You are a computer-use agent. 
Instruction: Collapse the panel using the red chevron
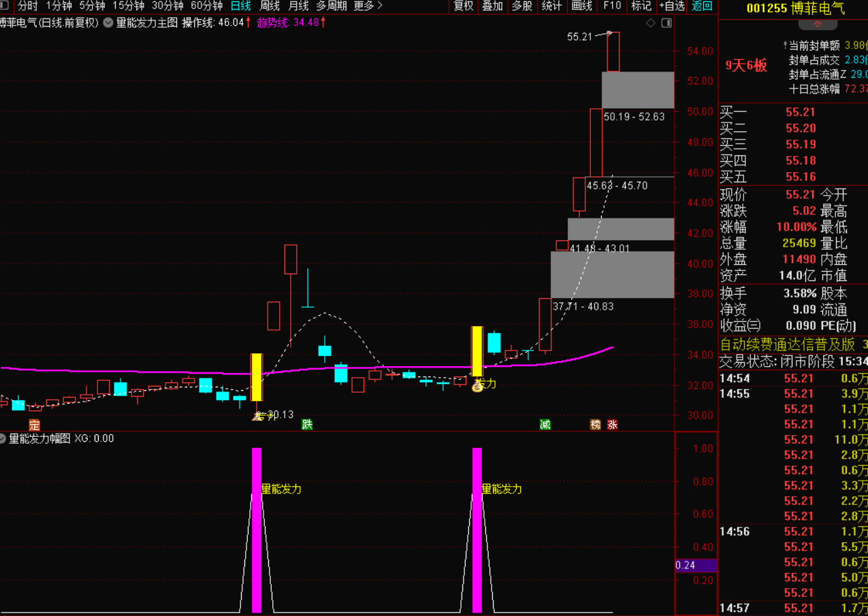pyautogui.click(x=817, y=25)
